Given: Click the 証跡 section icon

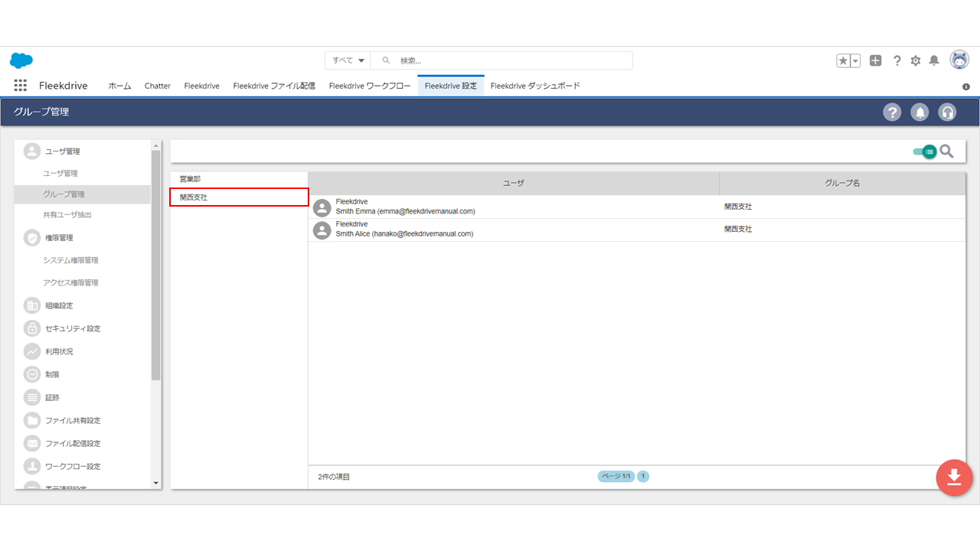Looking at the screenshot, I should point(32,397).
